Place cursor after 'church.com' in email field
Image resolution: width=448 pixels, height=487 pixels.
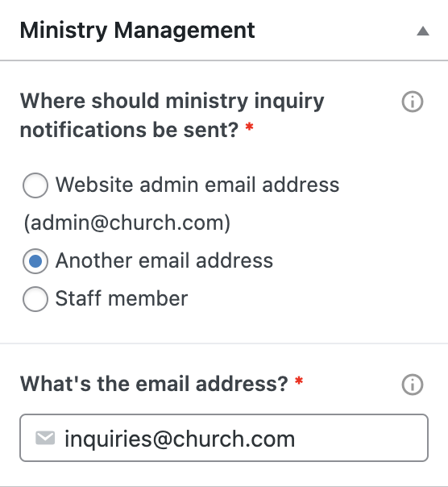click(295, 439)
